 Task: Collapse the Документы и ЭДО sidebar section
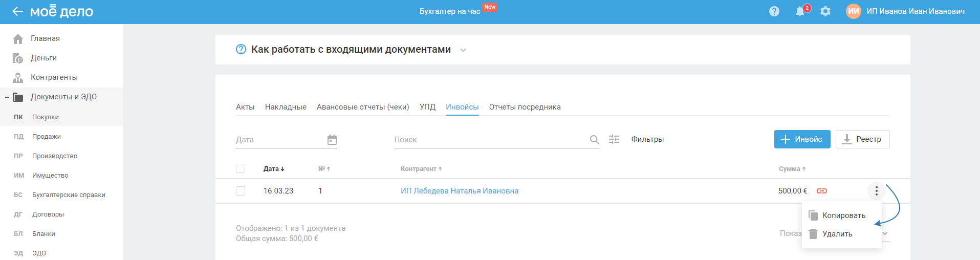tap(7, 97)
